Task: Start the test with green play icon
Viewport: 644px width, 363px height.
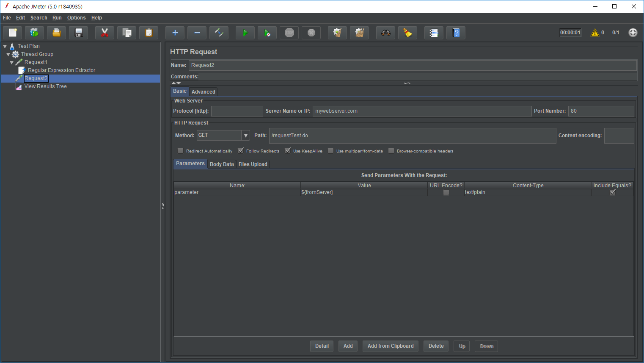Action: 245,33
